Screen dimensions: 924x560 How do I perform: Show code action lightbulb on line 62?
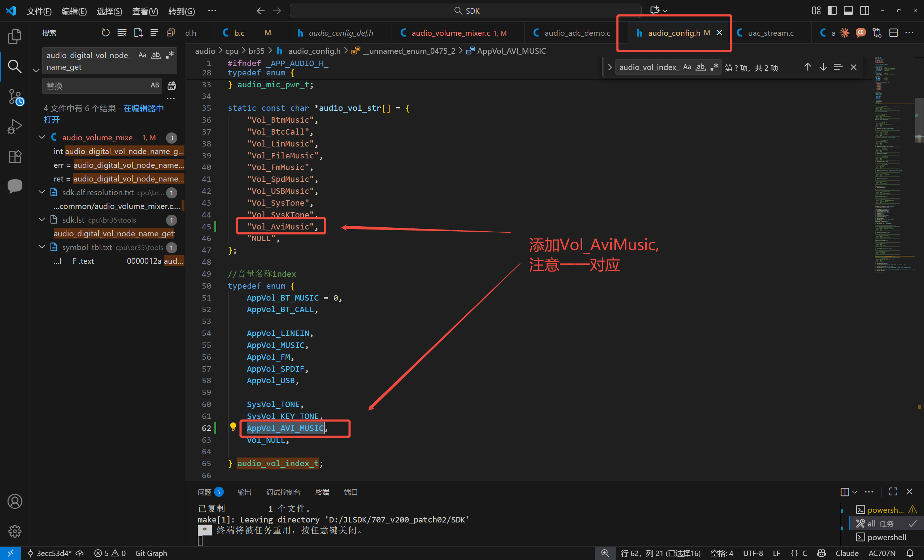pos(233,427)
